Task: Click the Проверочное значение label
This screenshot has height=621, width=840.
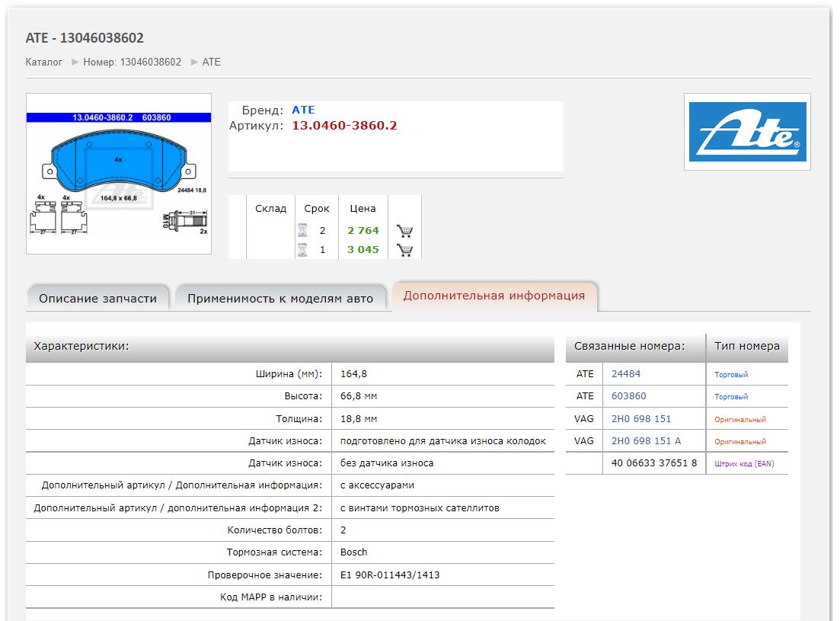Action: (265, 575)
